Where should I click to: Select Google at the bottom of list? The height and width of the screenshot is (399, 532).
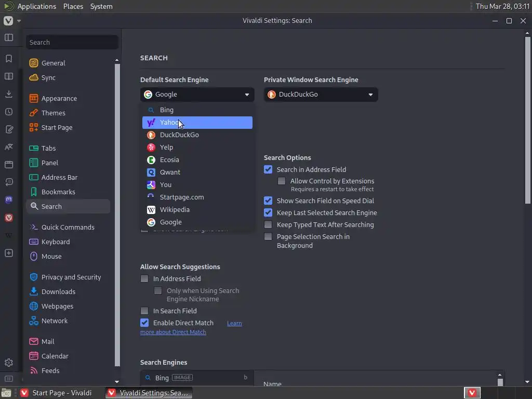pos(197,222)
